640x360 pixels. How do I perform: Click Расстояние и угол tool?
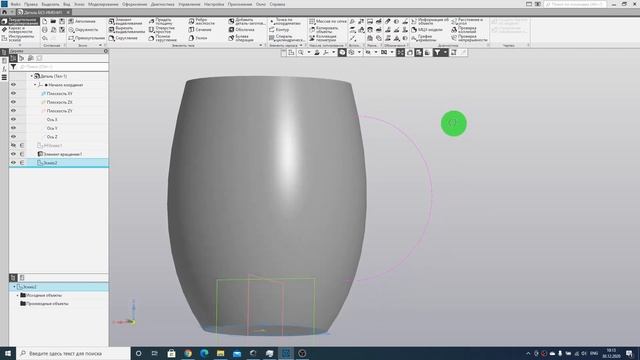coord(467,21)
